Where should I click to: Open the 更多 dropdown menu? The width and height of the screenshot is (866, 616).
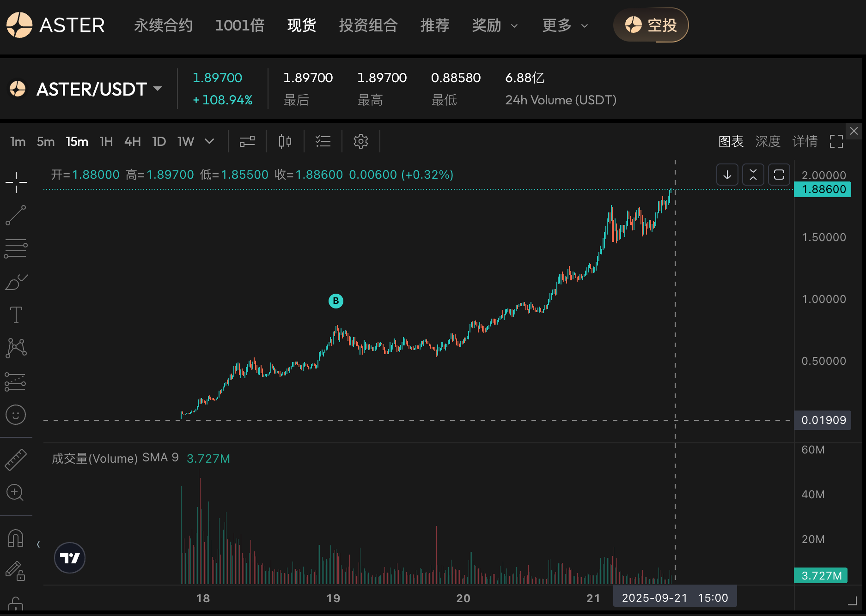click(x=565, y=25)
